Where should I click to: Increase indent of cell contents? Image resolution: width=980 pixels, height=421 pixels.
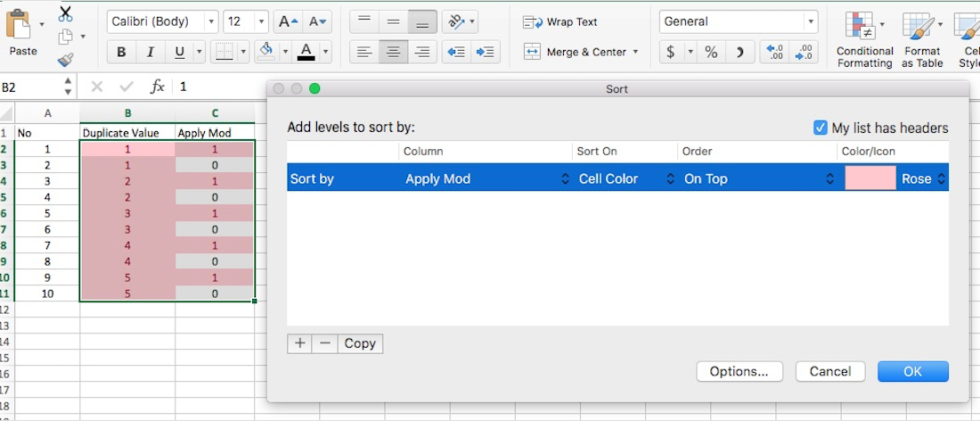(x=486, y=53)
